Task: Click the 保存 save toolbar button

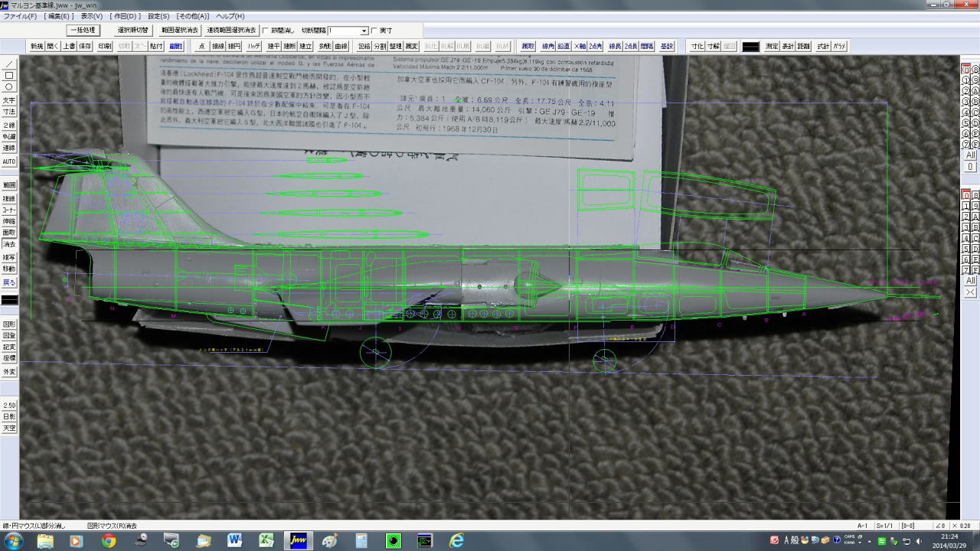Action: 85,47
